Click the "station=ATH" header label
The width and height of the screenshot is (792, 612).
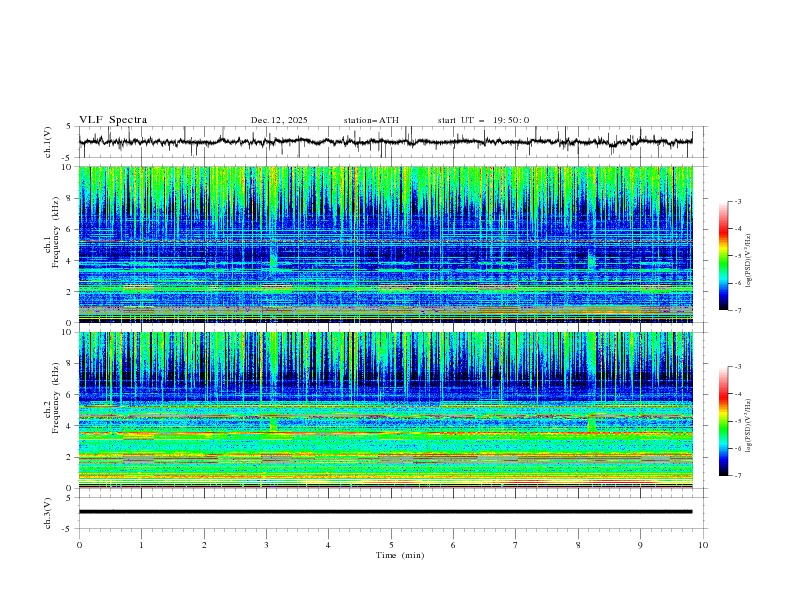coord(371,120)
